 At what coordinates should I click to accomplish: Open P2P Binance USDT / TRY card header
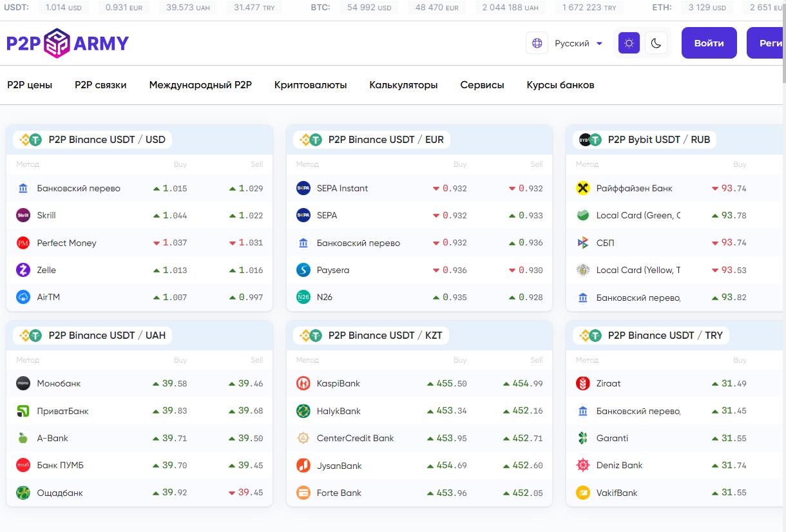tap(651, 336)
